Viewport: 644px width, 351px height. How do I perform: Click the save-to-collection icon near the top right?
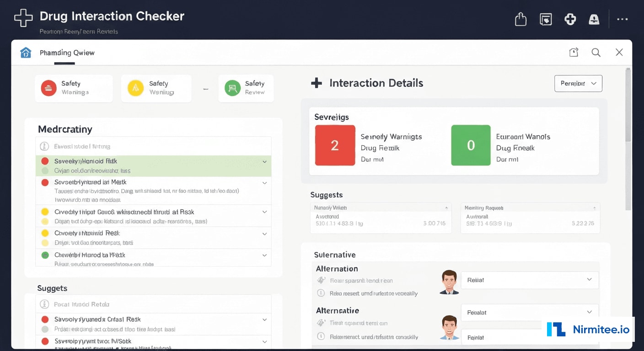tap(545, 19)
